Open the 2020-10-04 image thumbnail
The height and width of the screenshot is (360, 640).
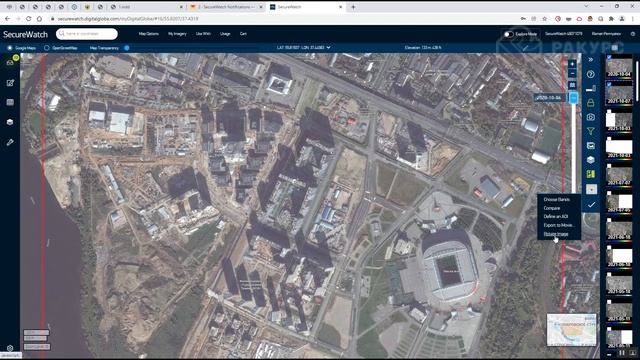click(x=620, y=68)
